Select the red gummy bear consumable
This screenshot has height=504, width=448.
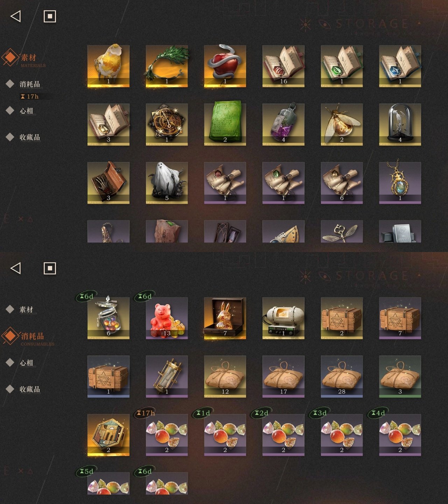[x=167, y=318]
